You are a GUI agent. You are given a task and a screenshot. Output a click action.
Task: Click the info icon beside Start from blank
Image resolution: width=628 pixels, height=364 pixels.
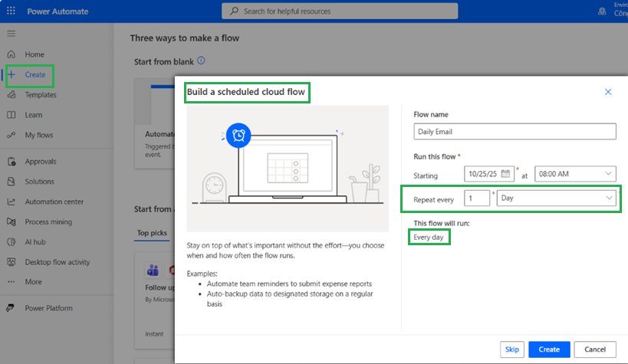(201, 61)
